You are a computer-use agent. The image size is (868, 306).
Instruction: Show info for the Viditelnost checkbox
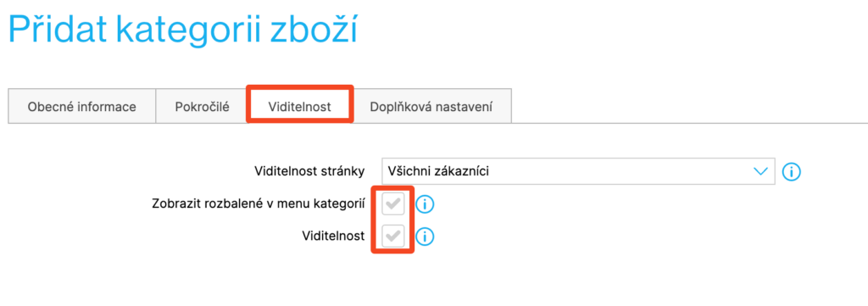click(425, 236)
